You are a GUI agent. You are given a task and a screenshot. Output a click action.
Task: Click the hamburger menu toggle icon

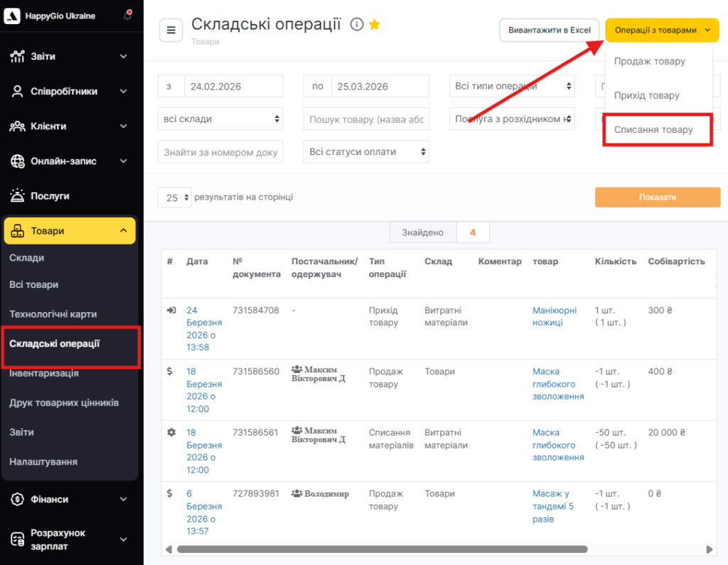coord(171,30)
